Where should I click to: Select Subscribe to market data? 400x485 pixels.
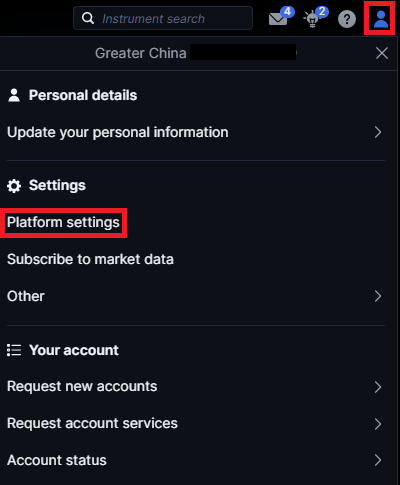(x=90, y=259)
